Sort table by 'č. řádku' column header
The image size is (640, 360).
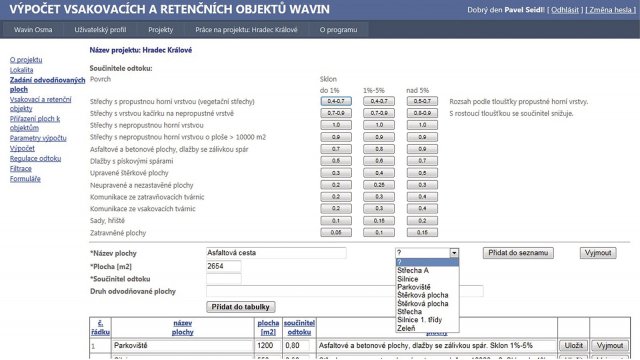(100, 327)
